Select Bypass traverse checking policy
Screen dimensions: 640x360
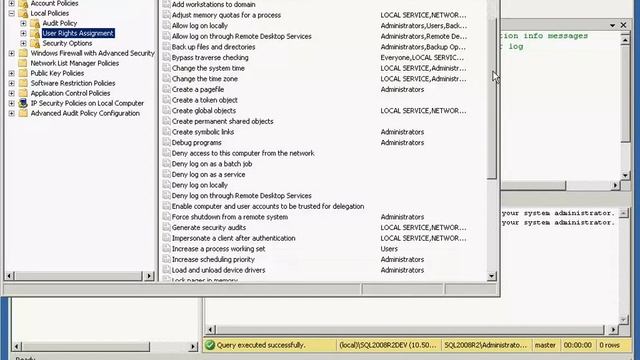(210, 58)
